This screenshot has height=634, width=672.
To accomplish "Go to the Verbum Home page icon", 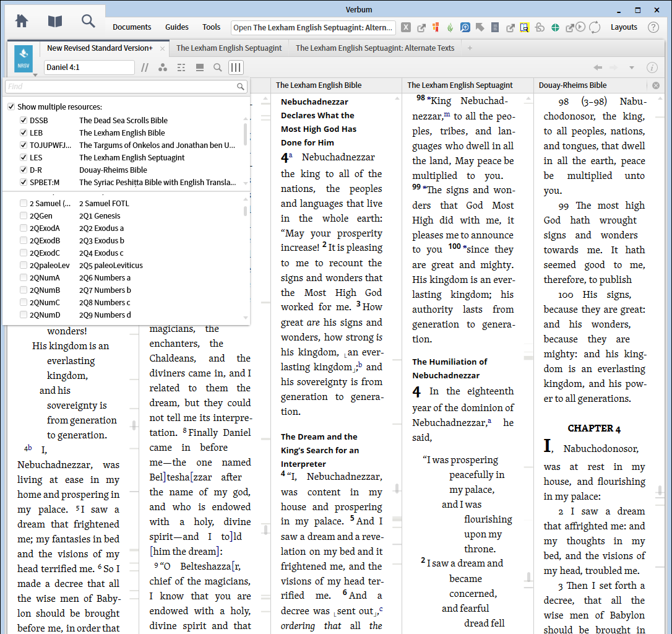I will (22, 20).
